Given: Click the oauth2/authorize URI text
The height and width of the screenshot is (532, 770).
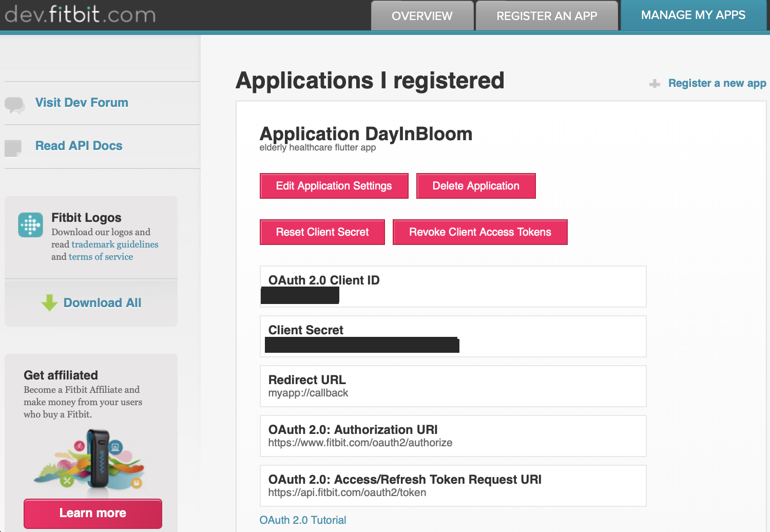Looking at the screenshot, I should tap(360, 443).
